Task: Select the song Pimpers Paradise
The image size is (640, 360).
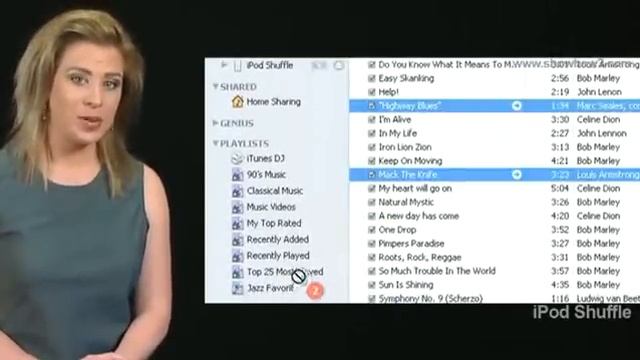Action: pos(411,244)
